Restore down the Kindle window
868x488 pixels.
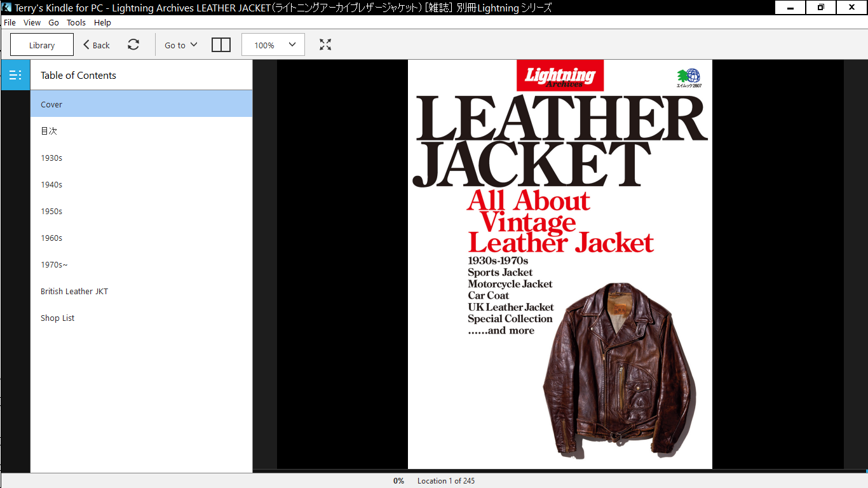[821, 8]
